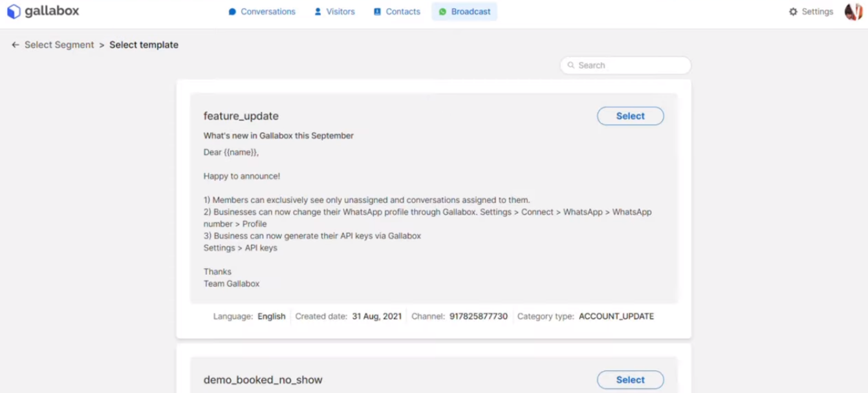Click the Language value English
This screenshot has width=868, height=393.
pos(272,317)
